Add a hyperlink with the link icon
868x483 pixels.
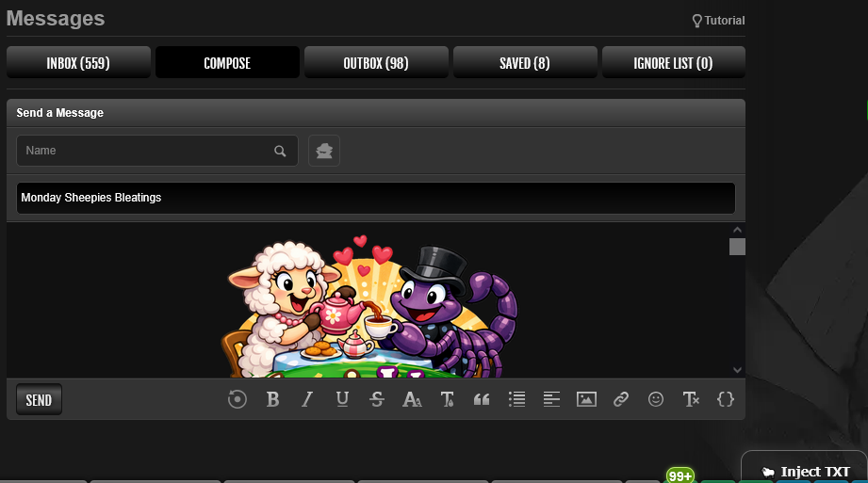pos(620,399)
